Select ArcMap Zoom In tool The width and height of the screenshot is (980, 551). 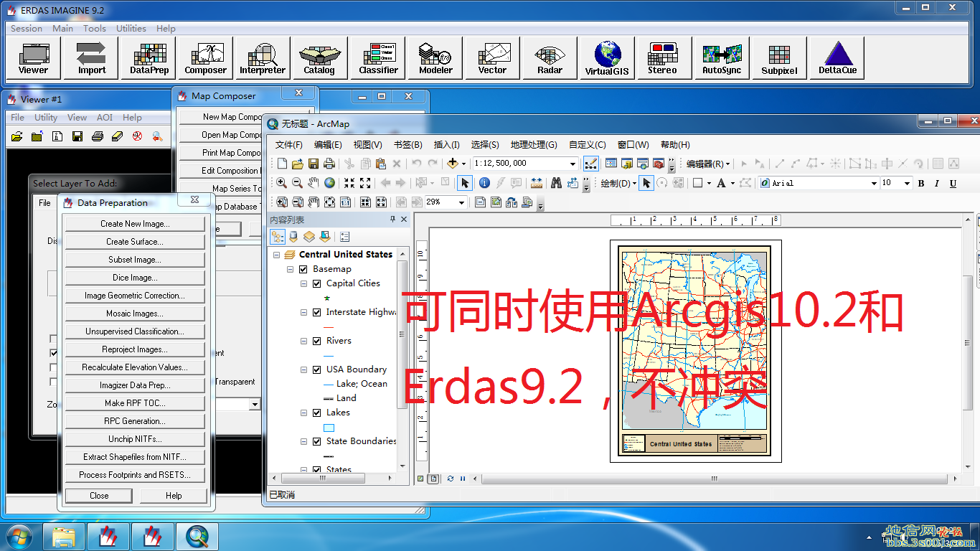[x=281, y=183]
